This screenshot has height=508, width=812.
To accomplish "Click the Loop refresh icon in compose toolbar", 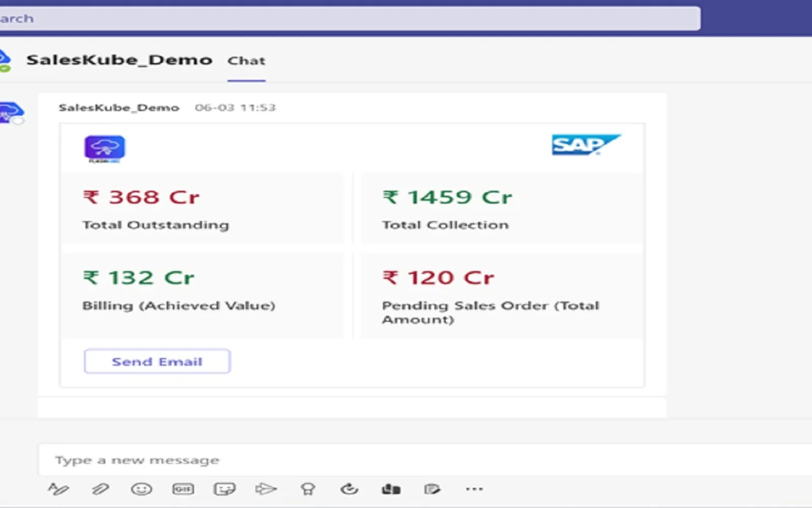I will coord(349,489).
